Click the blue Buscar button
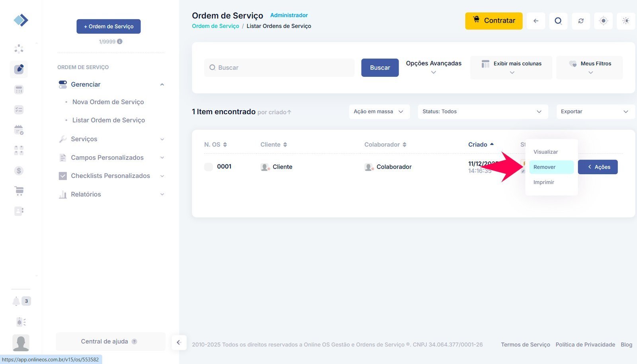 coord(380,68)
